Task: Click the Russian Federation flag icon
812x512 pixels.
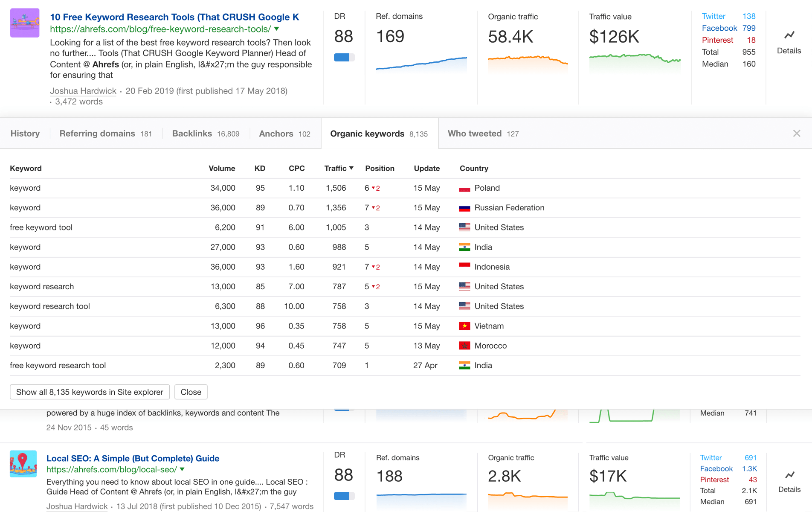Action: (464, 208)
